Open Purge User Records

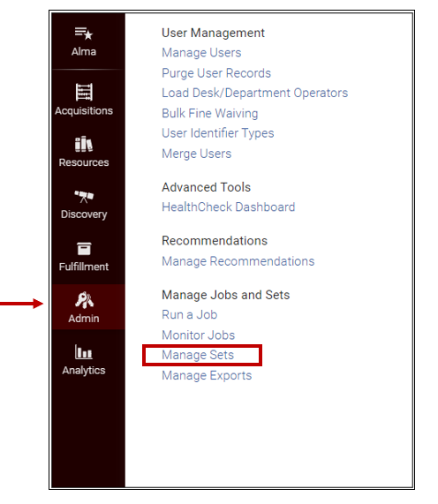pos(216,73)
